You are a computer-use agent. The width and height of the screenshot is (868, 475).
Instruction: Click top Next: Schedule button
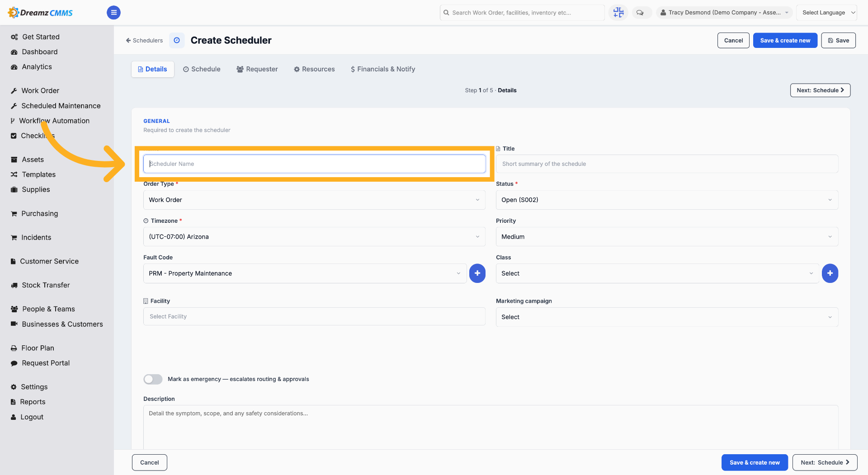coord(820,90)
